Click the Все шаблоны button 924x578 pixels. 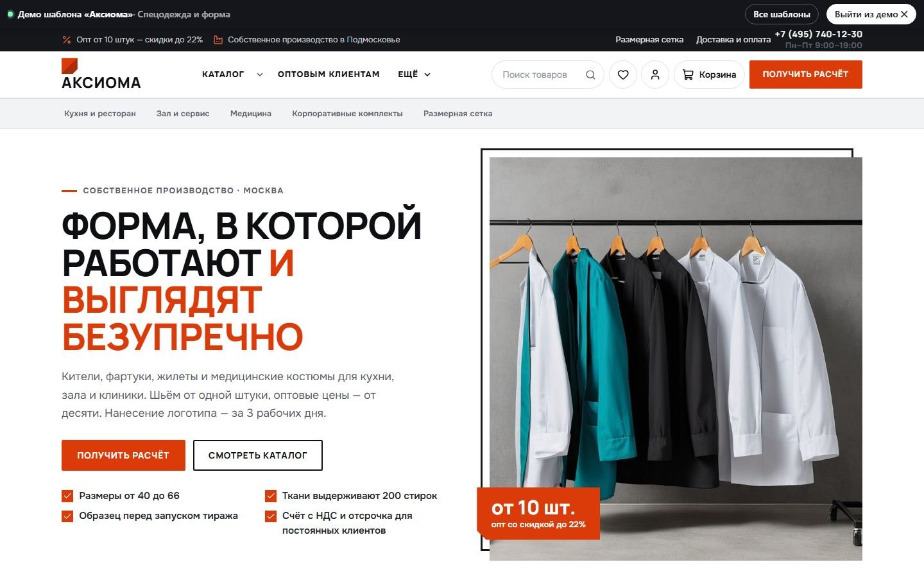pyautogui.click(x=782, y=14)
